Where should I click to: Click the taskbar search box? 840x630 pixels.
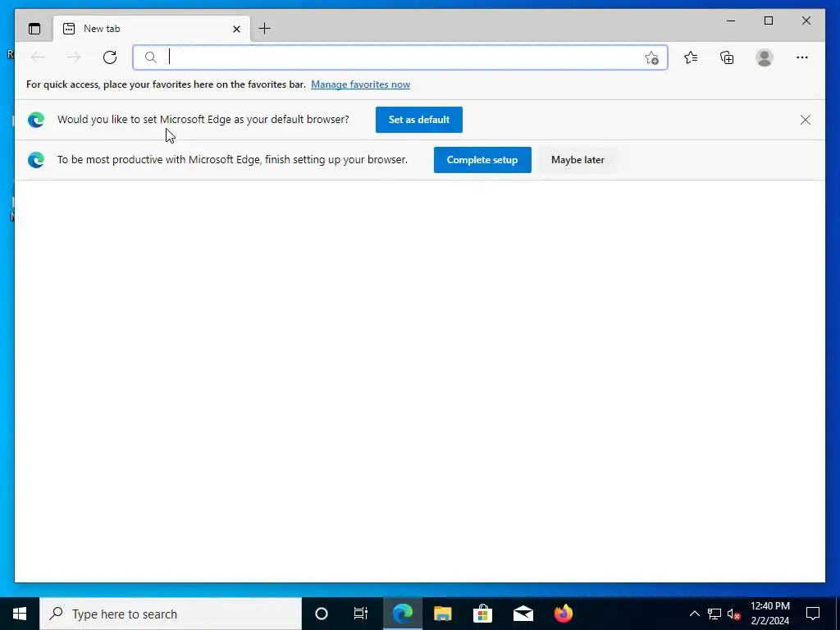(171, 614)
